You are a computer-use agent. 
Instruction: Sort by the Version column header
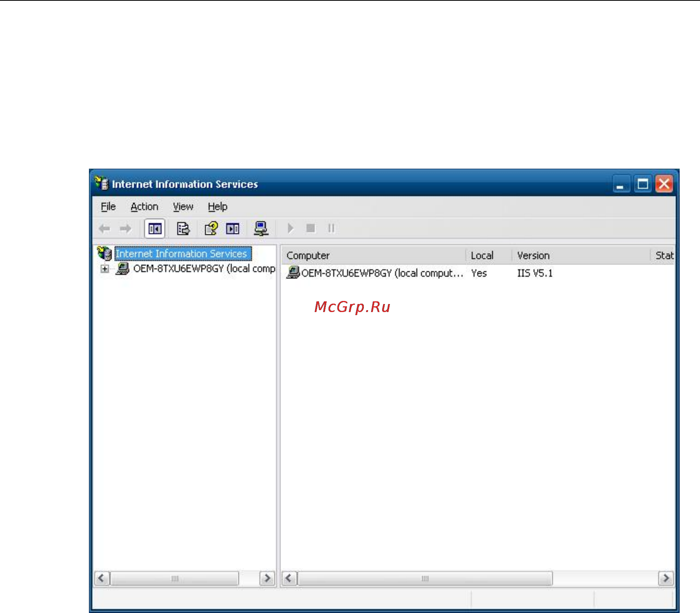(581, 255)
